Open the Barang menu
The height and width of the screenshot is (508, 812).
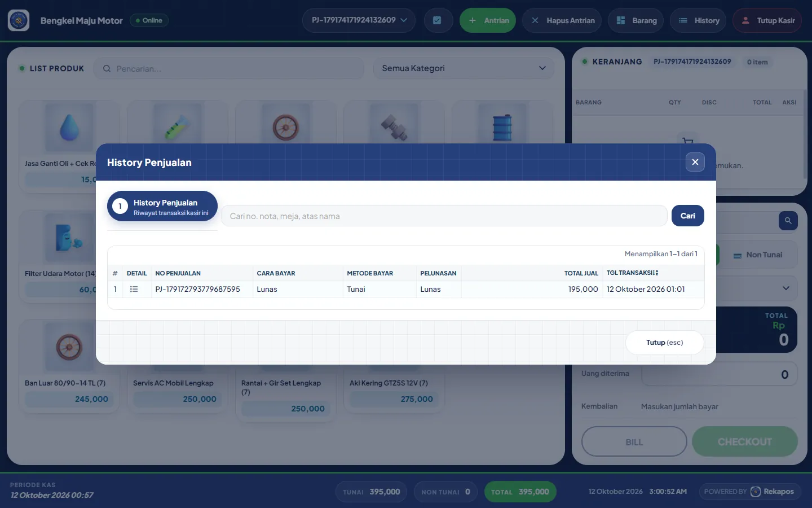click(x=636, y=20)
